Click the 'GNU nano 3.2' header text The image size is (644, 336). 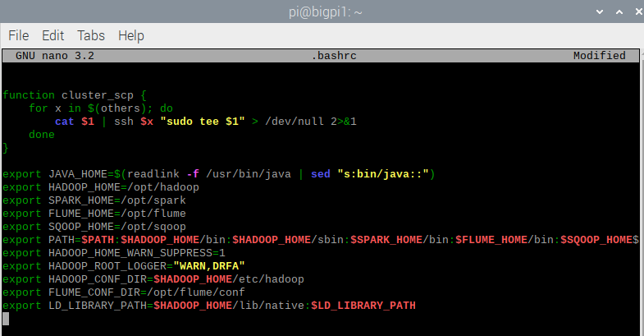(x=55, y=56)
